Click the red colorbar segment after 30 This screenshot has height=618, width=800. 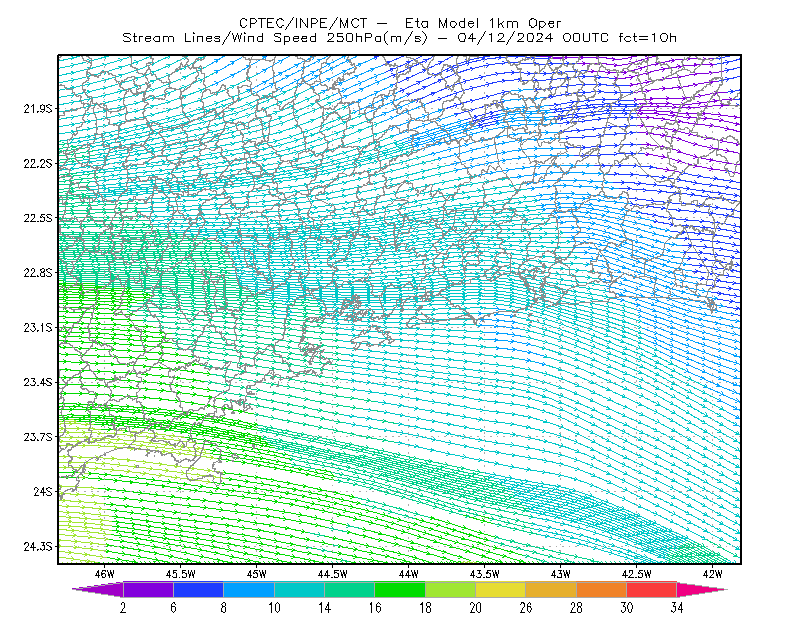pyautogui.click(x=652, y=589)
